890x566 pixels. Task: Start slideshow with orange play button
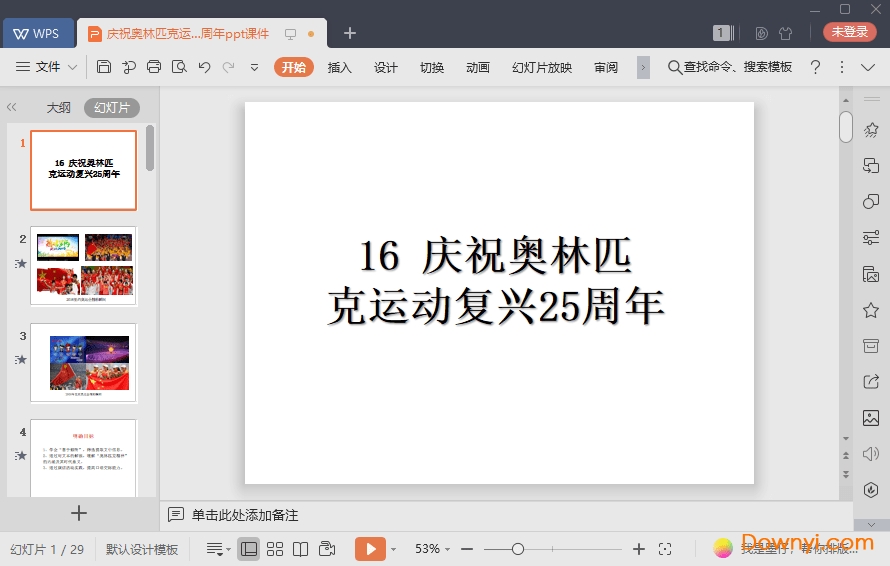click(x=369, y=549)
